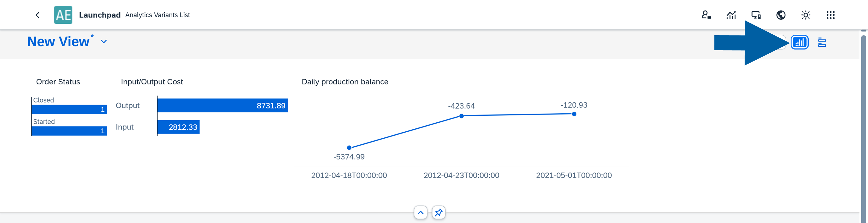
Task: Open the nine-dot apps grid
Action: tap(830, 15)
